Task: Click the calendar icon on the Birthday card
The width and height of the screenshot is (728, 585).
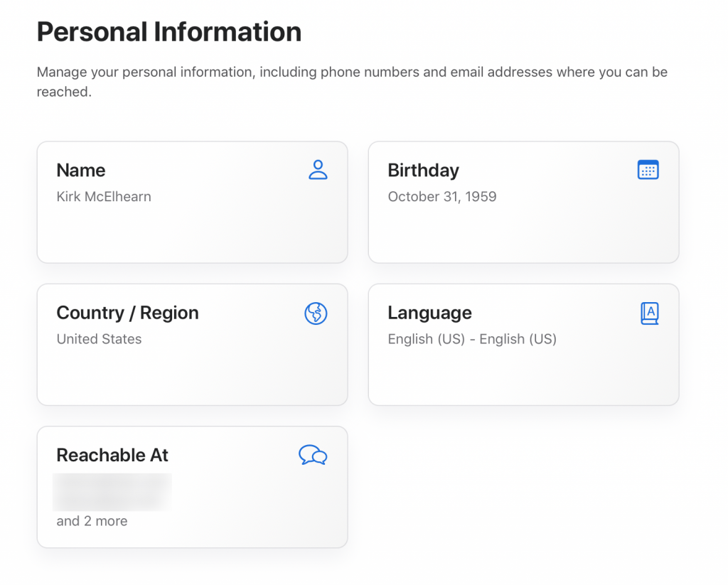Action: pyautogui.click(x=648, y=169)
